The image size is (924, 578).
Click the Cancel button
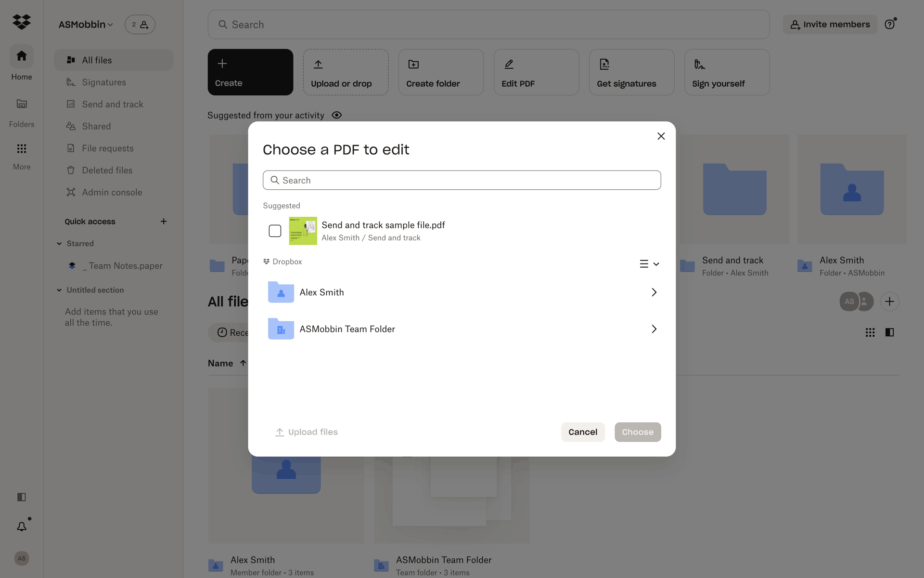point(583,432)
